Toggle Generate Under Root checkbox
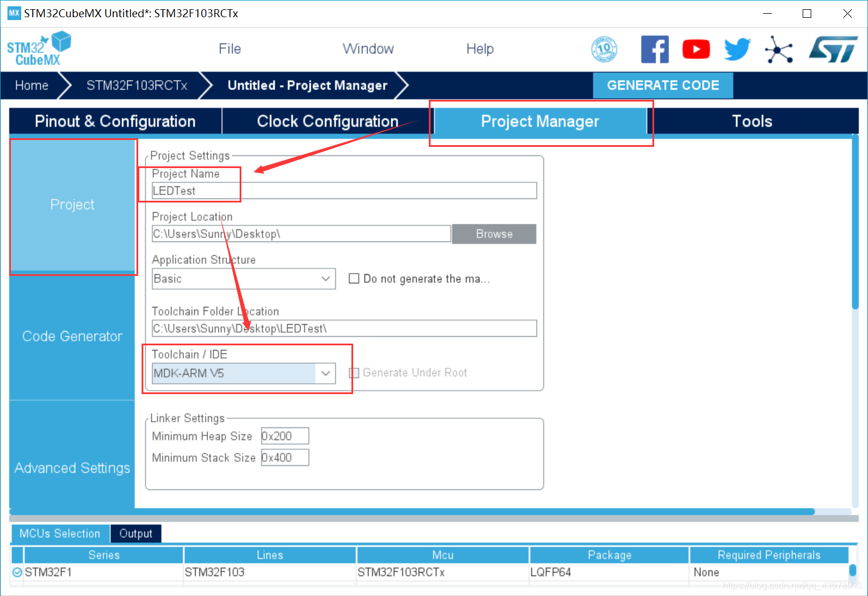 354,373
